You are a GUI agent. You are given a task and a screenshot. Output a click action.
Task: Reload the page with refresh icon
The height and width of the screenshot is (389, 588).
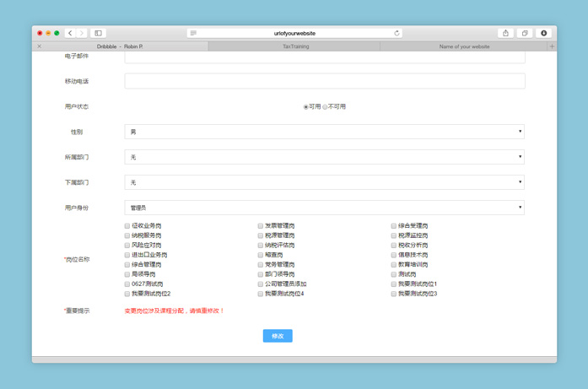396,33
